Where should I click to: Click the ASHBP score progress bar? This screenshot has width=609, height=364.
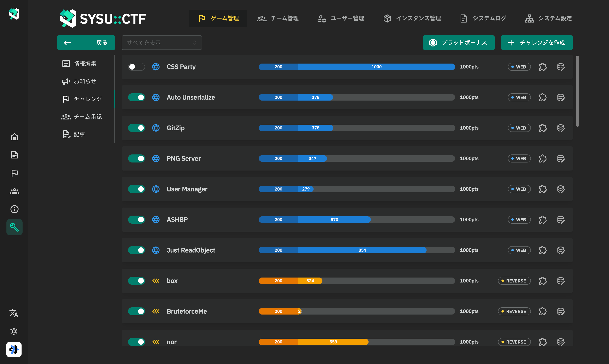(x=357, y=220)
